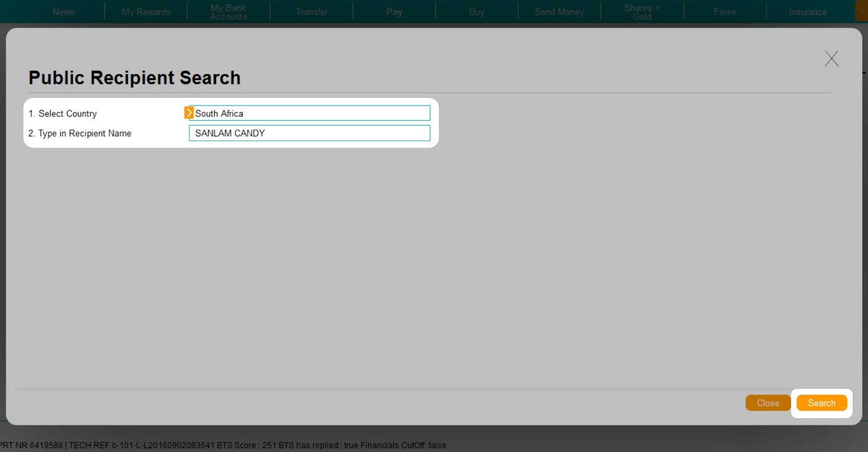The image size is (868, 452).
Task: Click the orange arrow at top right corner
Action: pyautogui.click(x=861, y=11)
